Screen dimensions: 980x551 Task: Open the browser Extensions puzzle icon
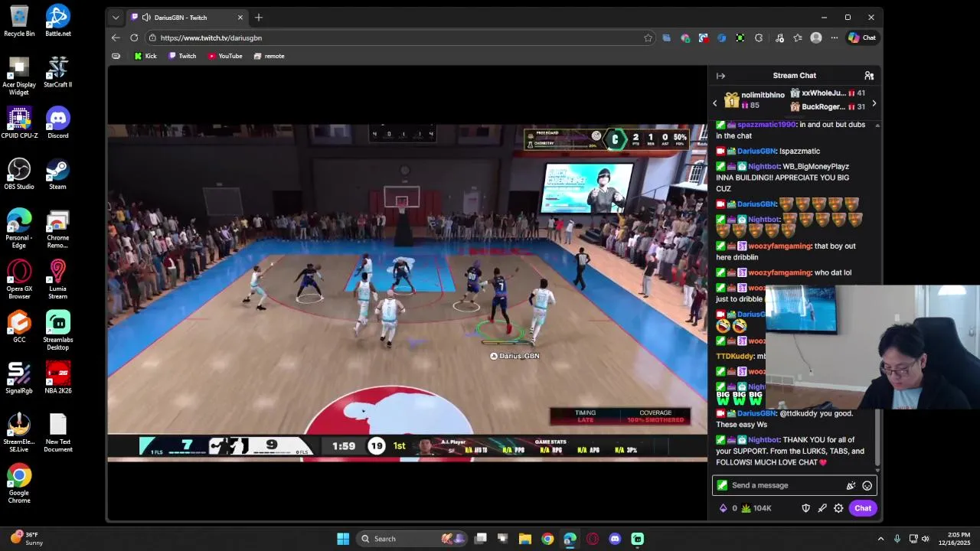pos(759,37)
